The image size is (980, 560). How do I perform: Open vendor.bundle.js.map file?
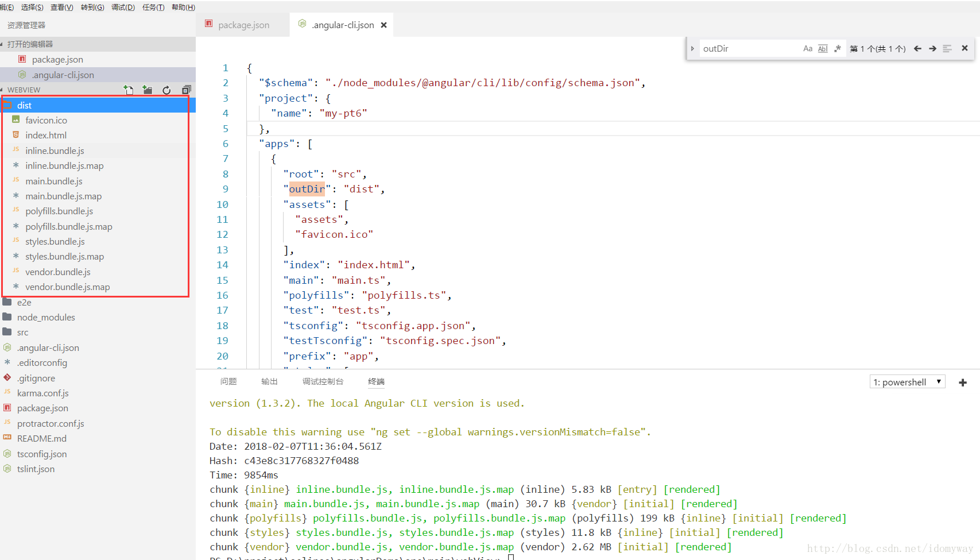[x=98, y=287]
